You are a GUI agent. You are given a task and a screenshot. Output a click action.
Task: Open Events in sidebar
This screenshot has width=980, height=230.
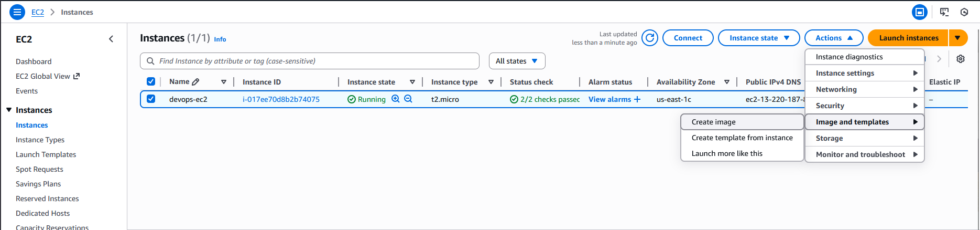(x=27, y=91)
